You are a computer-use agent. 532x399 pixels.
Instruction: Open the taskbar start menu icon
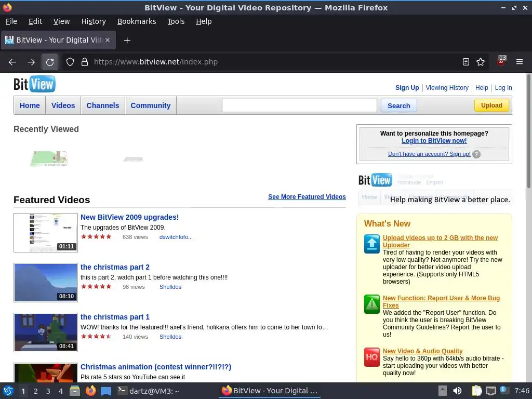(x=8, y=391)
